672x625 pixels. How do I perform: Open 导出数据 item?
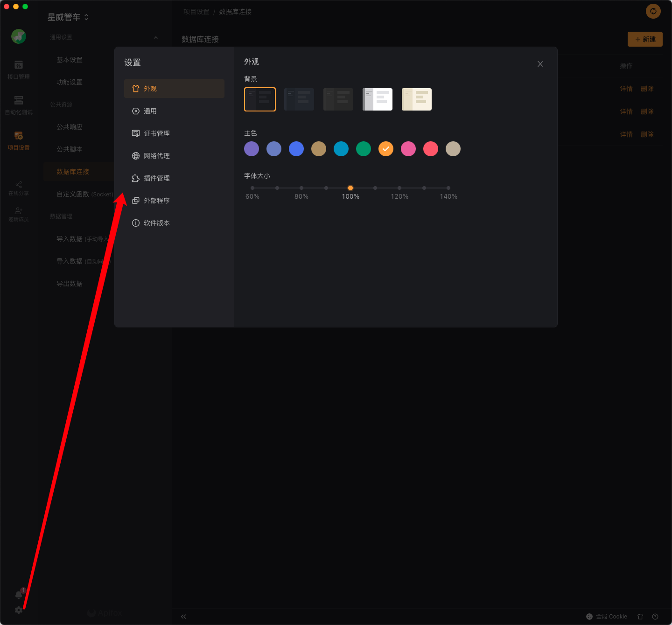(70, 284)
